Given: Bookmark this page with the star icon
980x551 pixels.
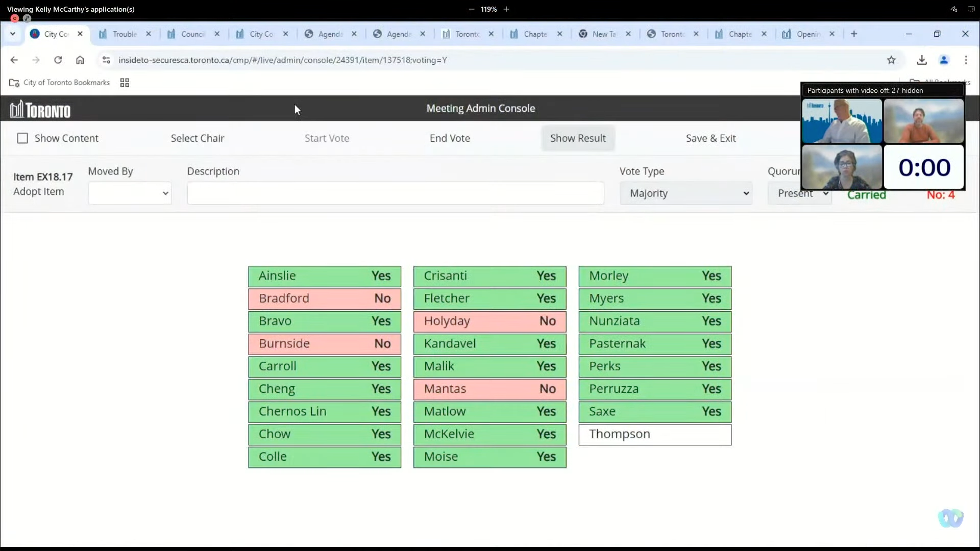Looking at the screenshot, I should pos(891,60).
